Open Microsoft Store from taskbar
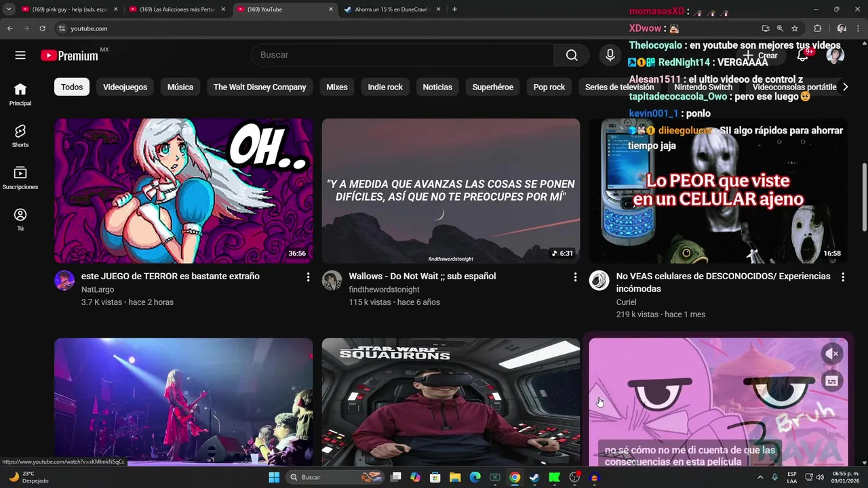 coord(435,477)
